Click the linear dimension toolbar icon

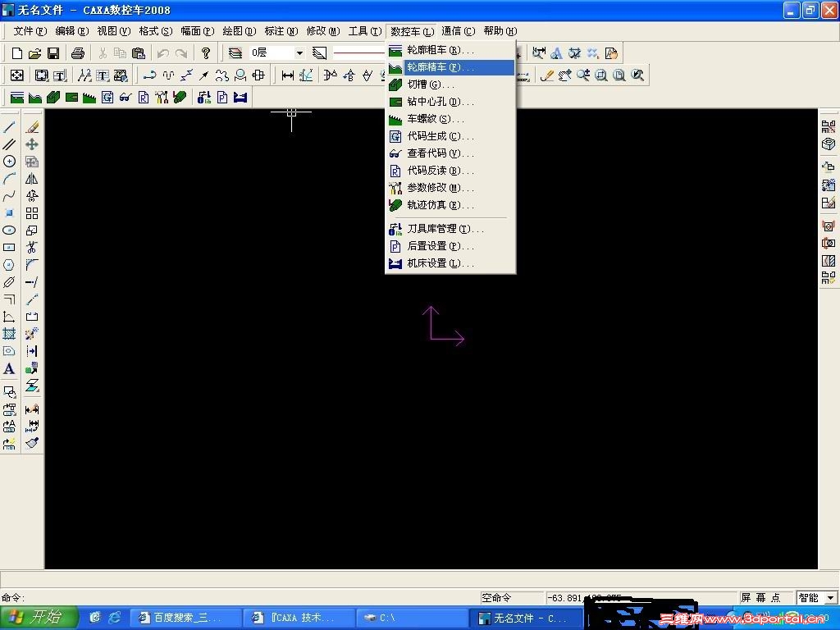(x=288, y=75)
